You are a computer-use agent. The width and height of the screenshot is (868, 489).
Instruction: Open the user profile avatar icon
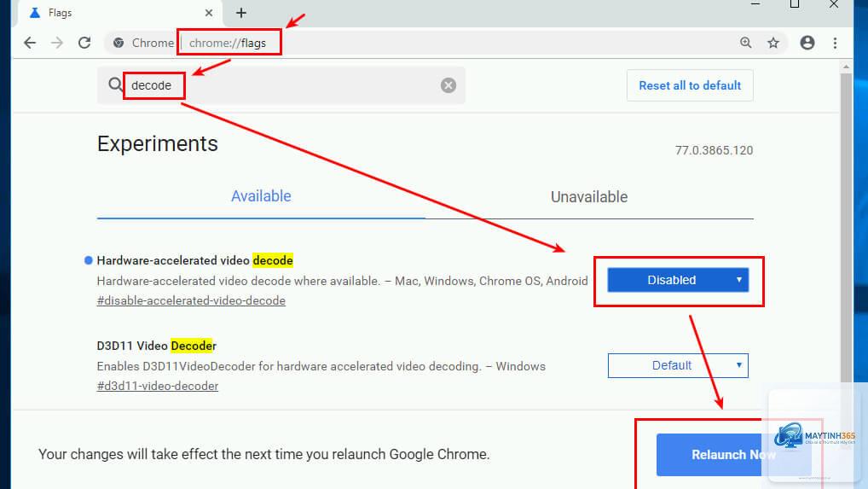coord(807,43)
